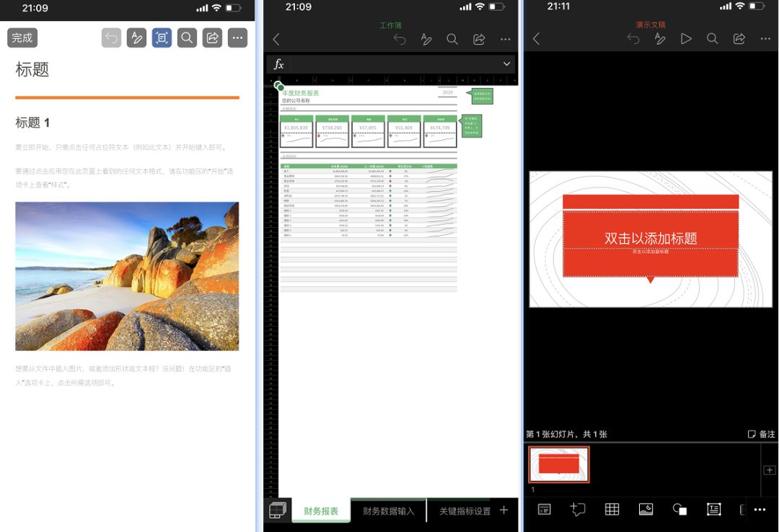Screen dimensions: 779x532
Task: Open the formatting pen icon in Excel
Action: pos(426,39)
